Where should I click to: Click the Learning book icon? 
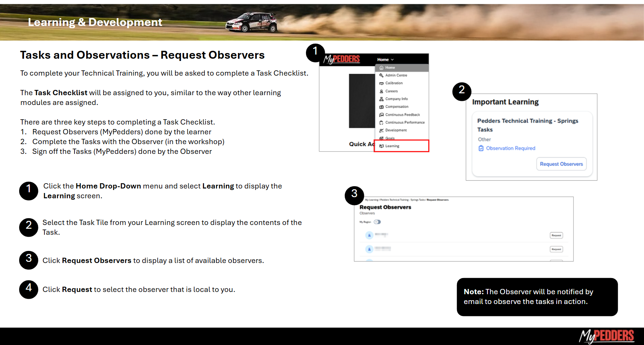point(381,146)
